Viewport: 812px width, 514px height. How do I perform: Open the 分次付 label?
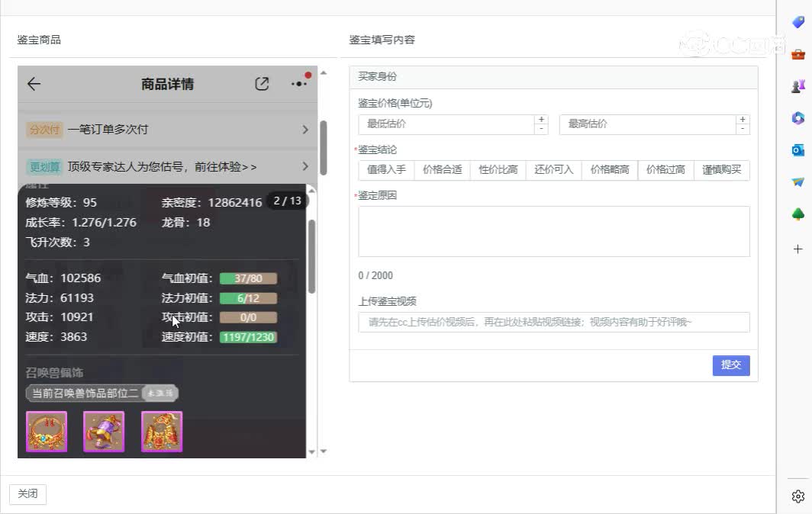click(x=44, y=130)
